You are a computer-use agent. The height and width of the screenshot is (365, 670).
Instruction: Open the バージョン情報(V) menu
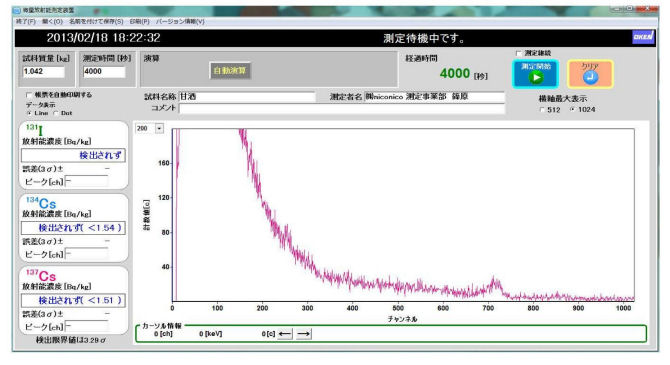(180, 21)
